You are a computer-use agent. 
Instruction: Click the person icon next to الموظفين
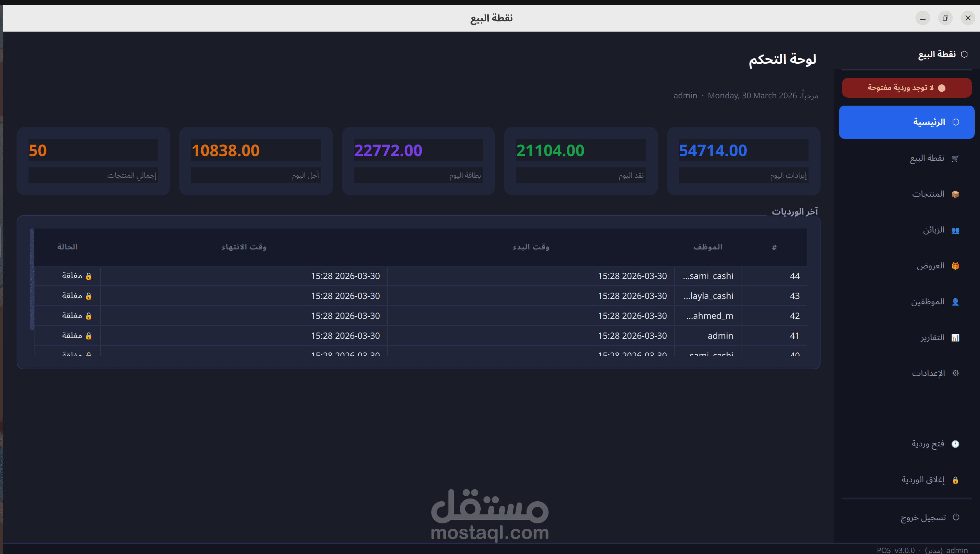click(x=955, y=302)
